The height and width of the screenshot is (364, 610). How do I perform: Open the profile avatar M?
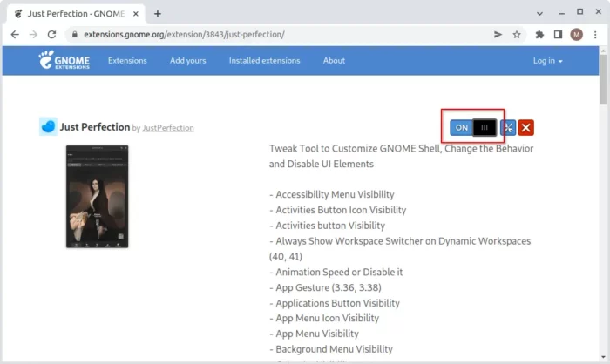point(577,35)
